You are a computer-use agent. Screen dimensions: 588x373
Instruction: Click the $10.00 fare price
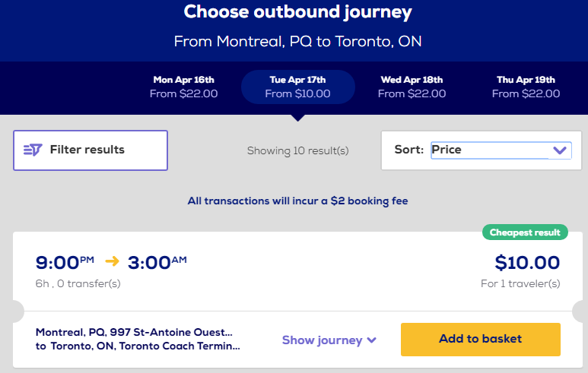527,262
